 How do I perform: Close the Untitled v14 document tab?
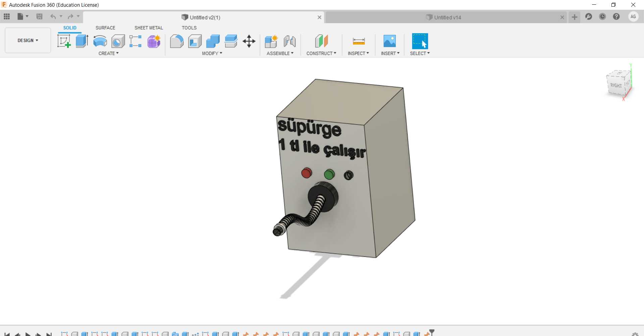562,17
